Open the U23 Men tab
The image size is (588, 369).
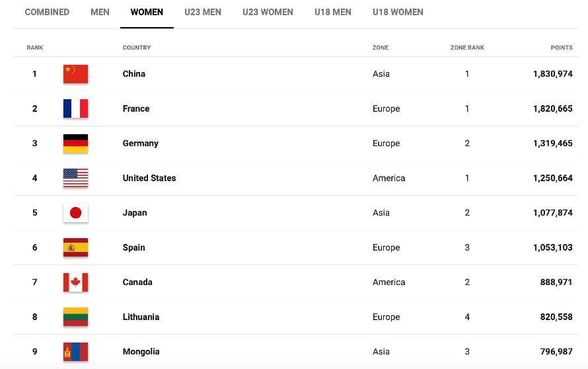click(x=203, y=13)
